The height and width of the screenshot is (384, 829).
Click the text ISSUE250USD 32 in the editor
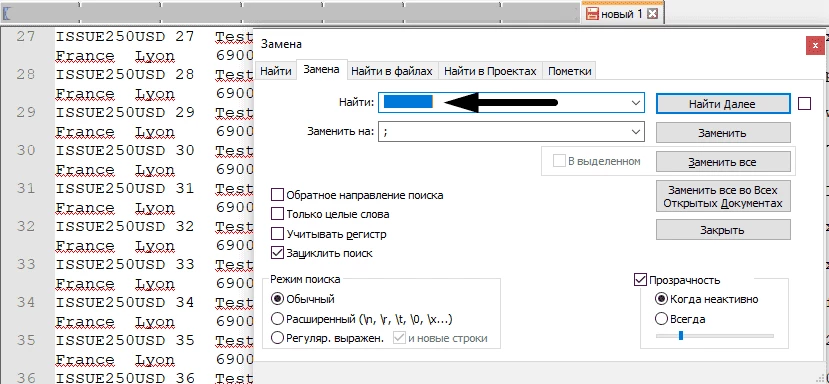point(125,226)
